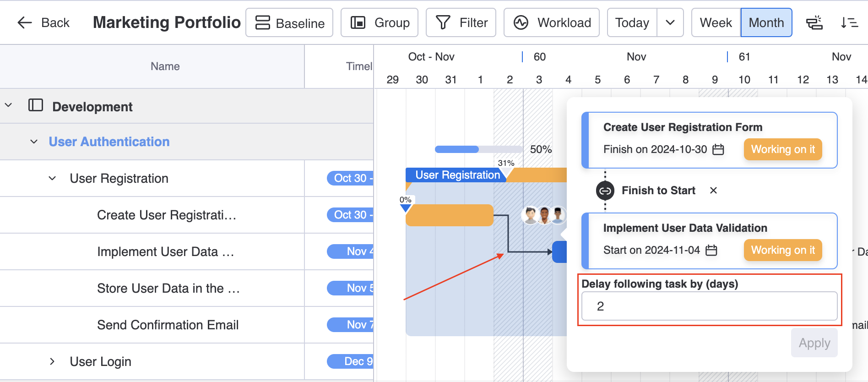
Task: Open calendar for Start on 2024-11-04
Action: (x=711, y=250)
